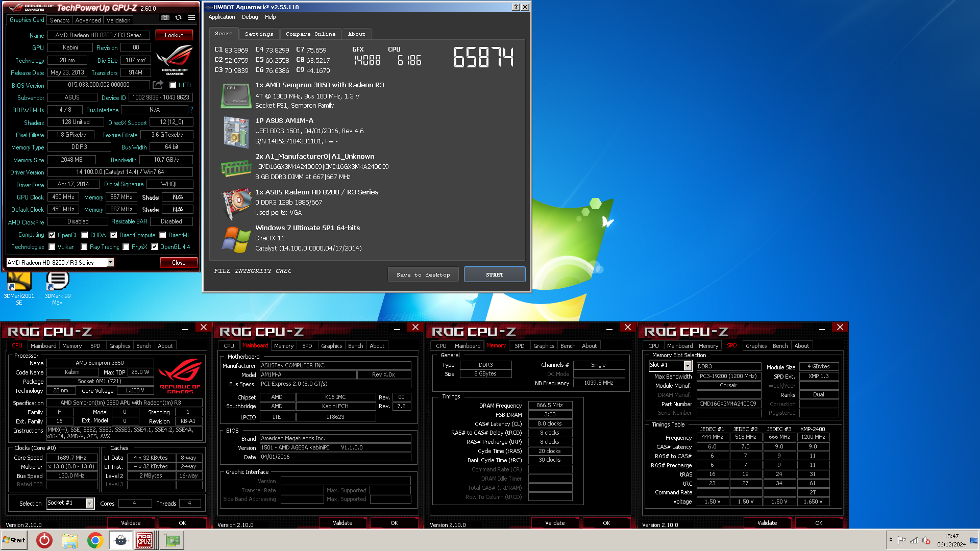Image resolution: width=980 pixels, height=551 pixels.
Task: Click the GPU-Z refresh icon
Action: pos(178,17)
